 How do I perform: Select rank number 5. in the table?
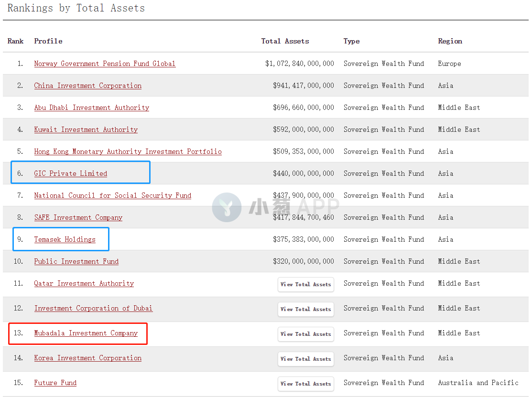(x=20, y=151)
